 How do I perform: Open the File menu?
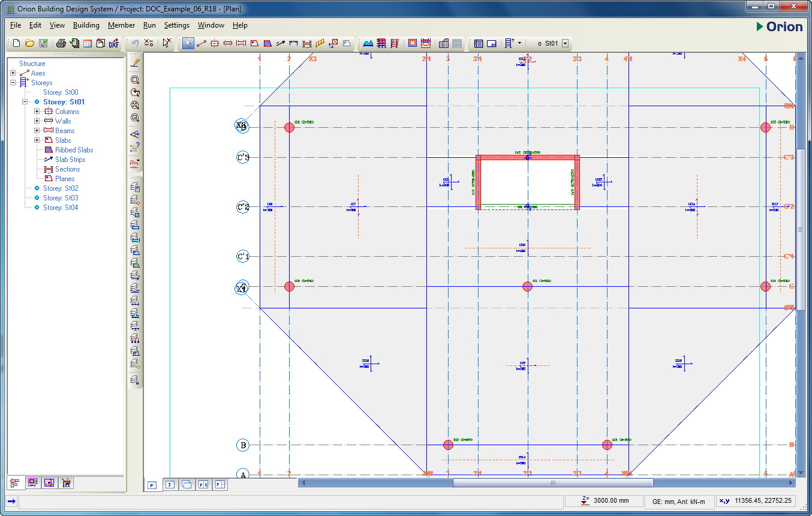16,25
